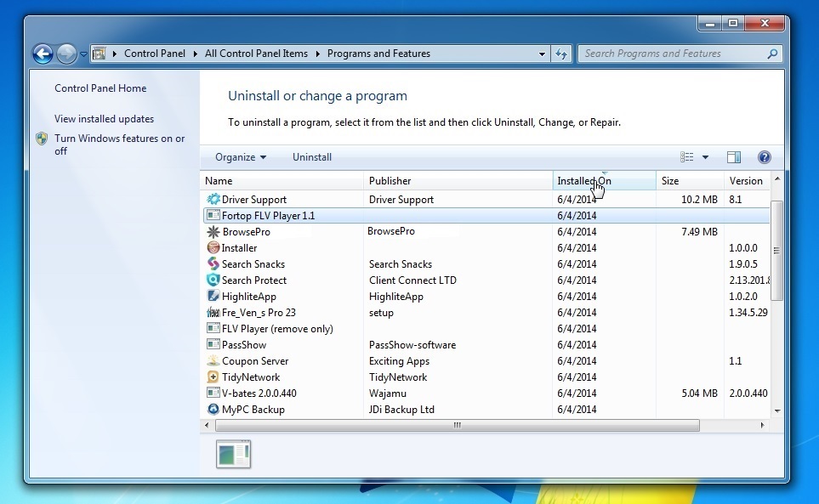Click the refresh icon beside the address bar
Image resolution: width=819 pixels, height=504 pixels.
point(561,53)
